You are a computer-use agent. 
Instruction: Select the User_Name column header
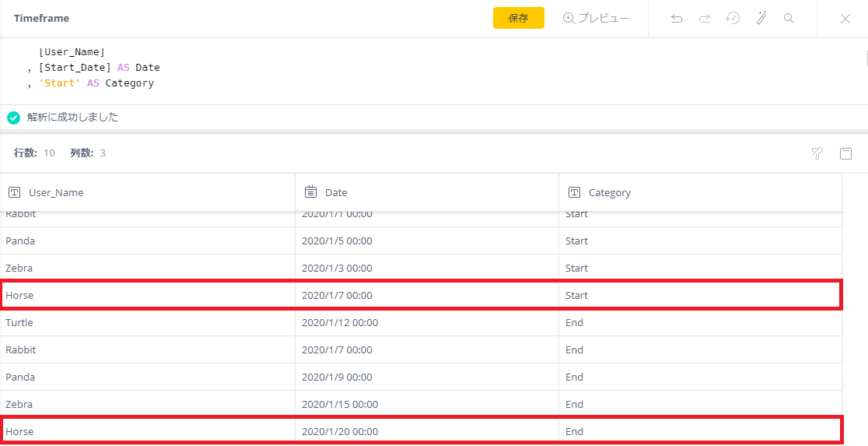coord(148,192)
